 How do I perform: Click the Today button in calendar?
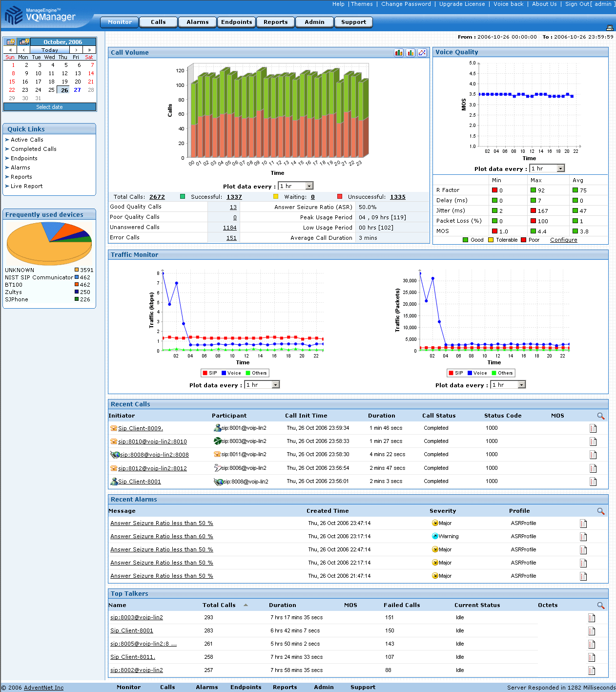[x=50, y=50]
